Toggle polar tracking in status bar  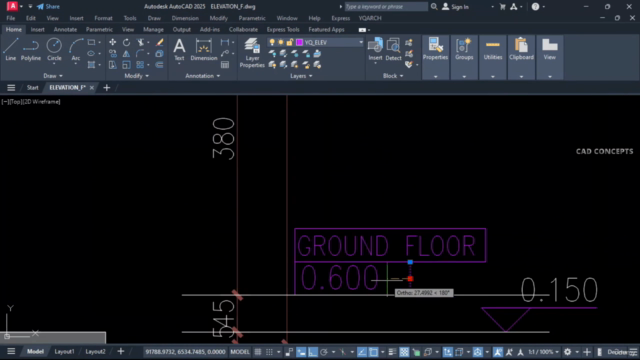324,352
